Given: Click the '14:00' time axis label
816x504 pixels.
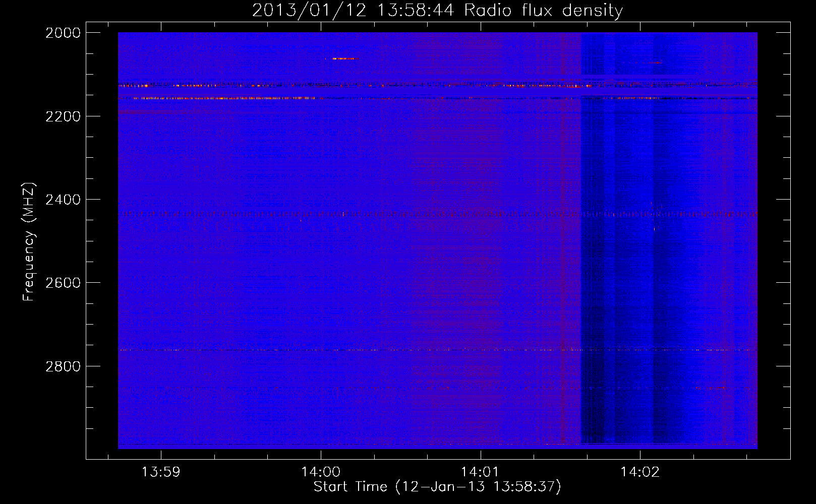Looking at the screenshot, I should 321,472.
